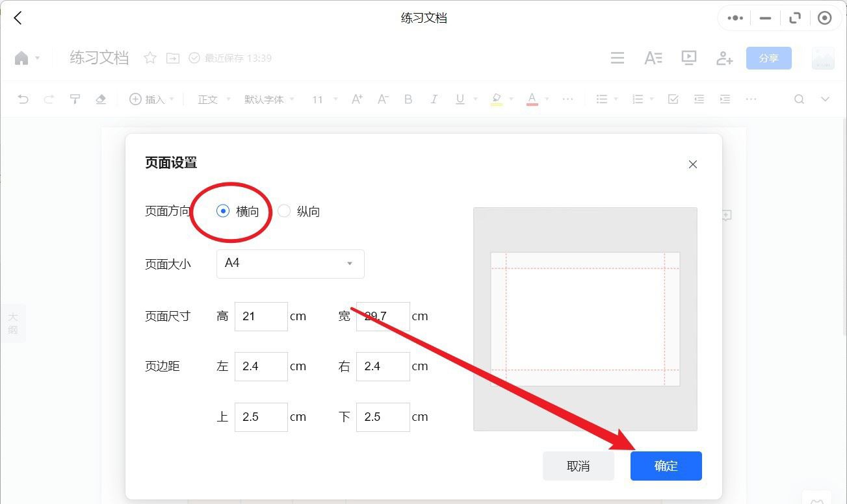Click the undo arrow icon
This screenshot has width=847, height=504.
click(23, 99)
